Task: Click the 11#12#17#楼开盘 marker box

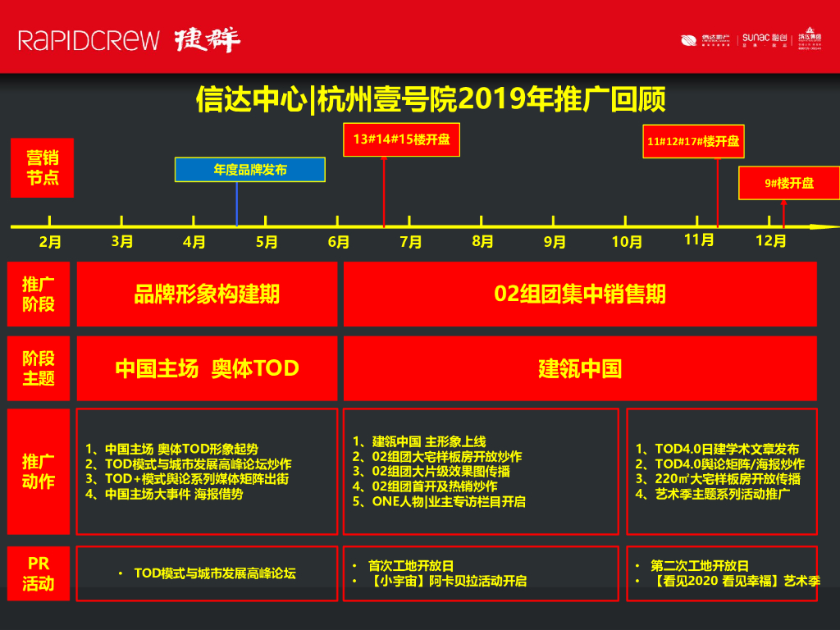Action: tap(693, 141)
